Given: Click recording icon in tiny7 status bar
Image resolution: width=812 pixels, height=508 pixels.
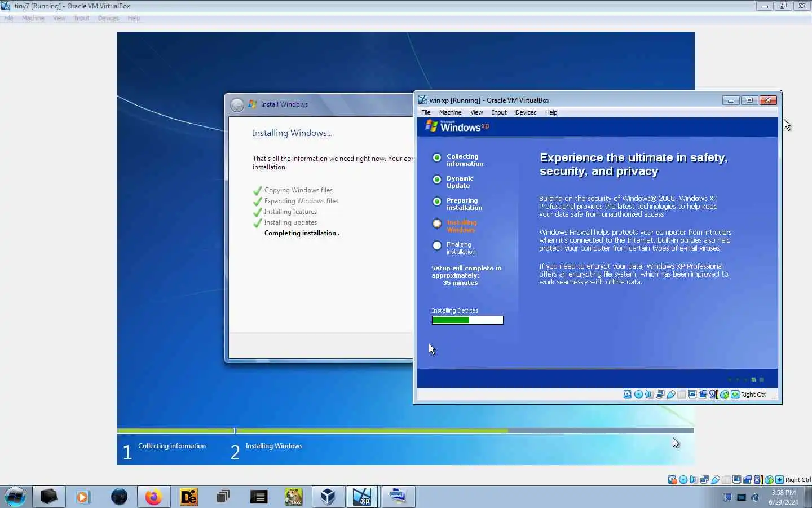Looking at the screenshot, I should pyautogui.click(x=747, y=480).
